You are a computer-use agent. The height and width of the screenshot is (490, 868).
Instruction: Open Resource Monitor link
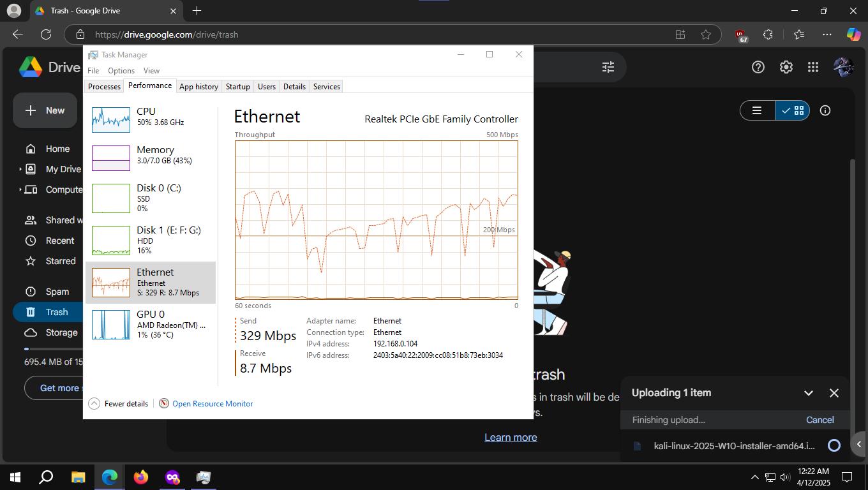(x=213, y=404)
